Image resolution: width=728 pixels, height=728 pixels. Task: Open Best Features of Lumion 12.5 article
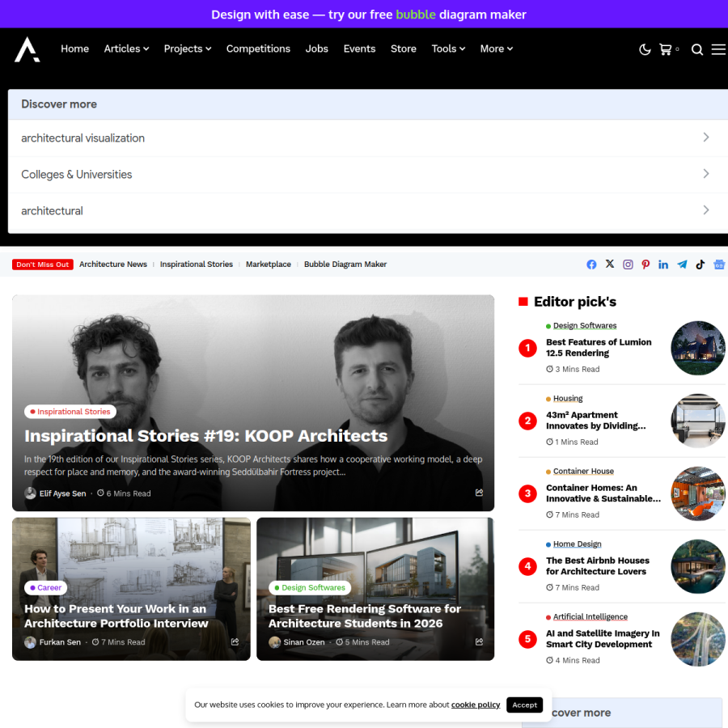(599, 347)
